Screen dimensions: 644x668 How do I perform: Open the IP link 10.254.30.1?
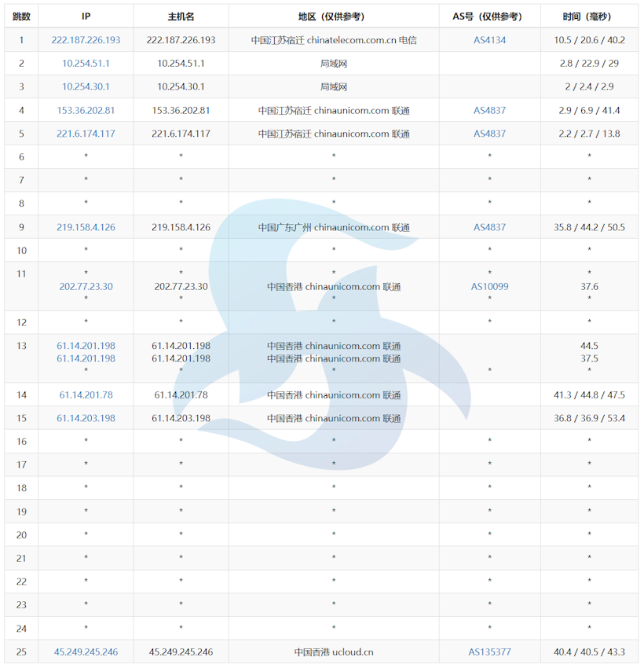click(x=86, y=86)
